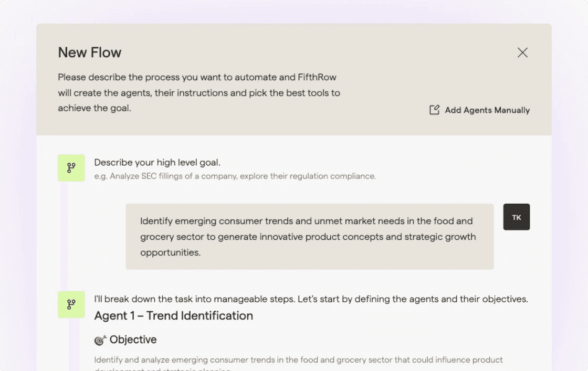Click the 'achieve the goal.' line in header
Screen dimensions: 588x371
(x=94, y=108)
